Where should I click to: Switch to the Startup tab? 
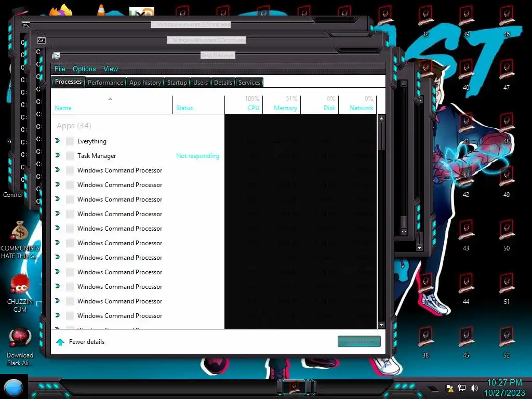point(177,83)
